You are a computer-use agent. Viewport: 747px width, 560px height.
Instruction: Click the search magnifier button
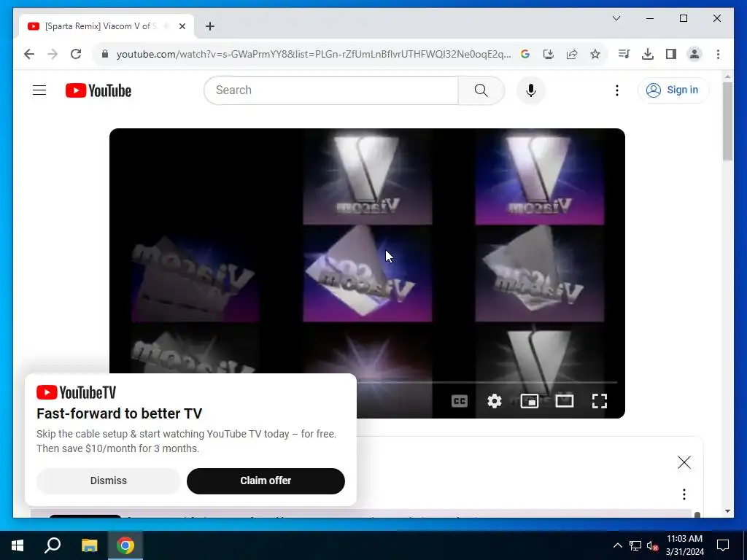click(x=481, y=90)
